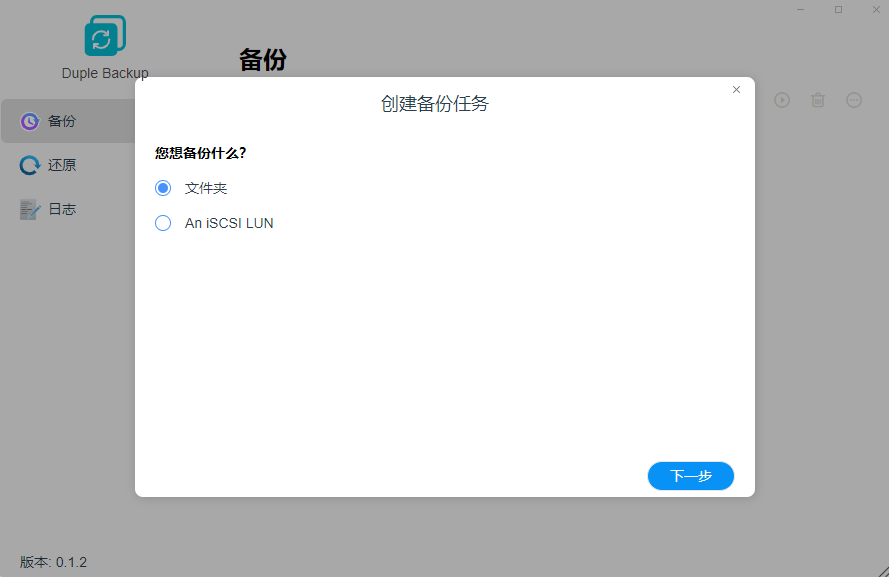Click the log document icon beside 日志
Viewport: 889px width, 577px height.
(30, 209)
